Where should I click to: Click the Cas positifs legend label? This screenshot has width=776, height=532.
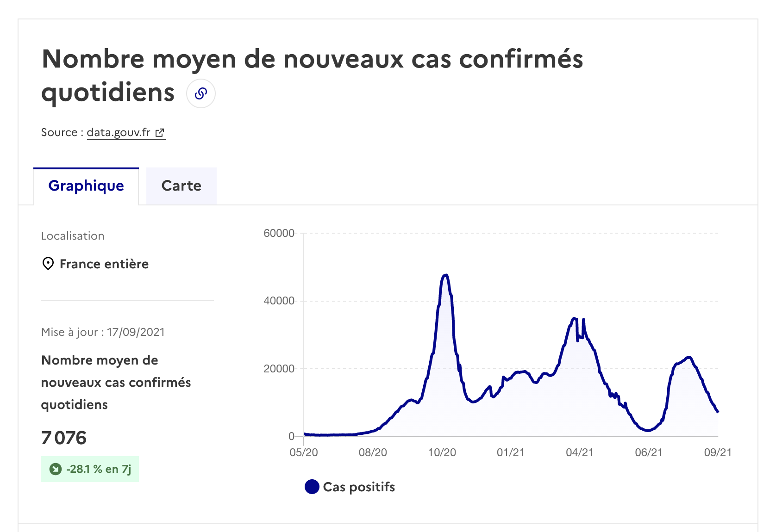click(x=359, y=487)
